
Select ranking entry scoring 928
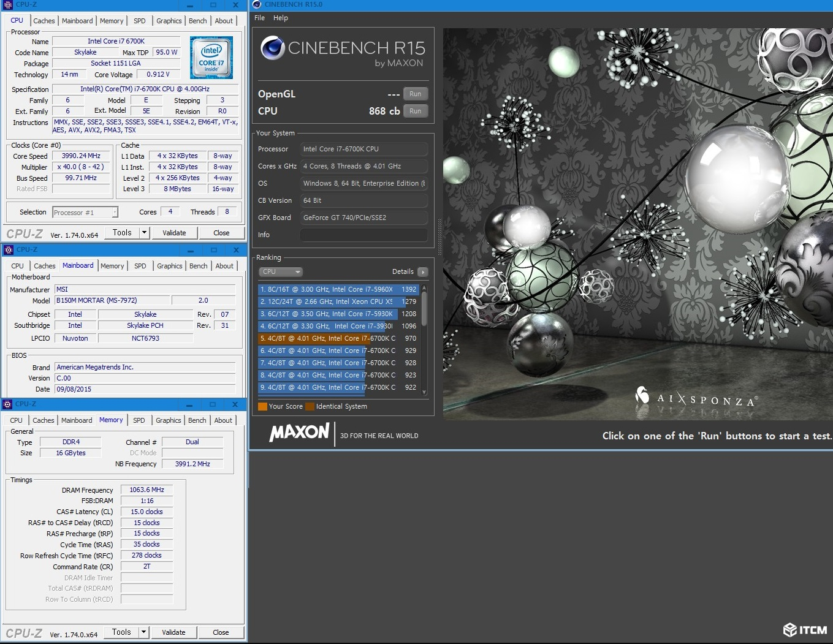click(x=338, y=363)
